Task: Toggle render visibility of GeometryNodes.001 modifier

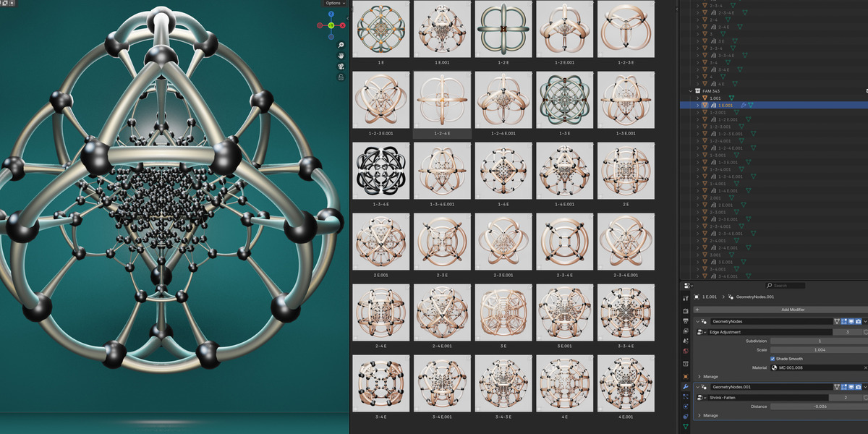Action: (858, 387)
